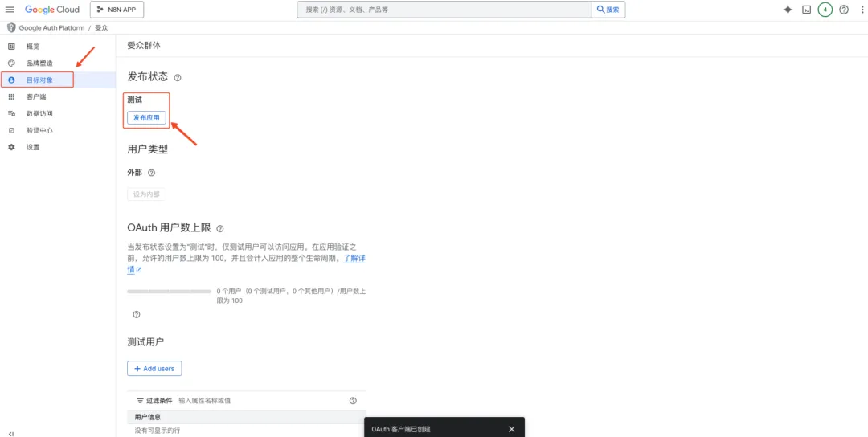
Task: Click the Google Auth Platform shield icon
Action: point(10,27)
